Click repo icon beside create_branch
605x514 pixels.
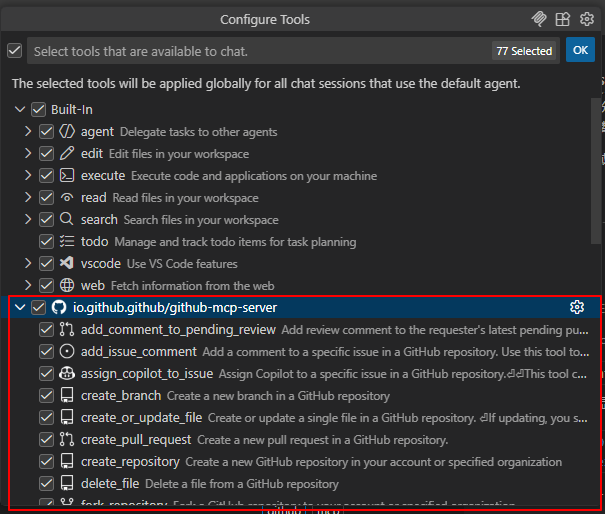[67, 395]
